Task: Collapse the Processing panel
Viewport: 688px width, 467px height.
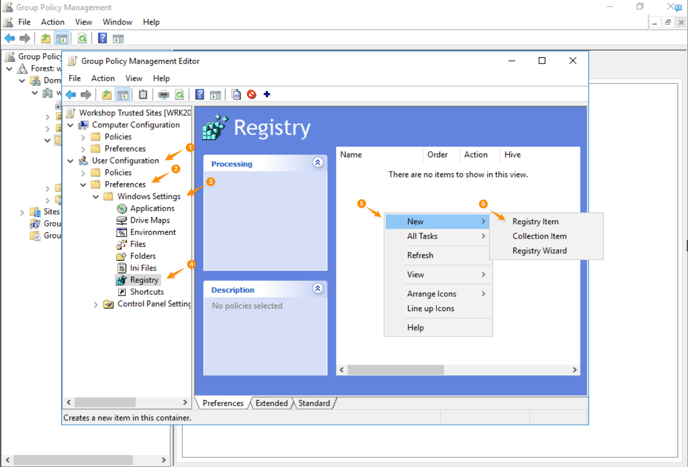Action: [318, 163]
